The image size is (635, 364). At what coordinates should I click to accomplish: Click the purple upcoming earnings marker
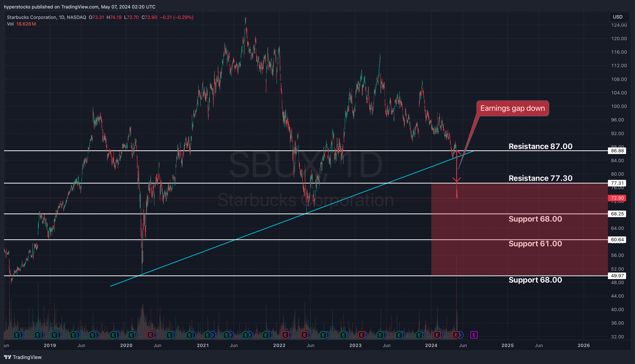pos(474,335)
